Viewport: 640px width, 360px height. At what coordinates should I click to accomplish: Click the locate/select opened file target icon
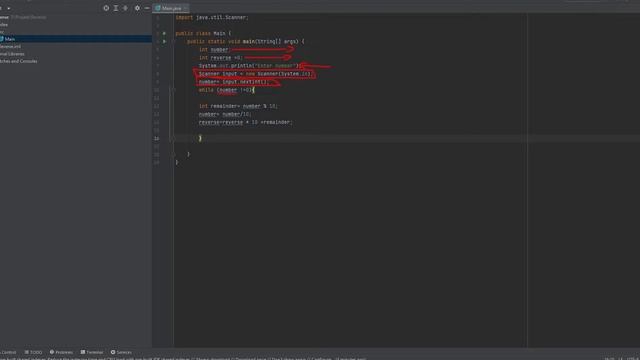click(106, 8)
